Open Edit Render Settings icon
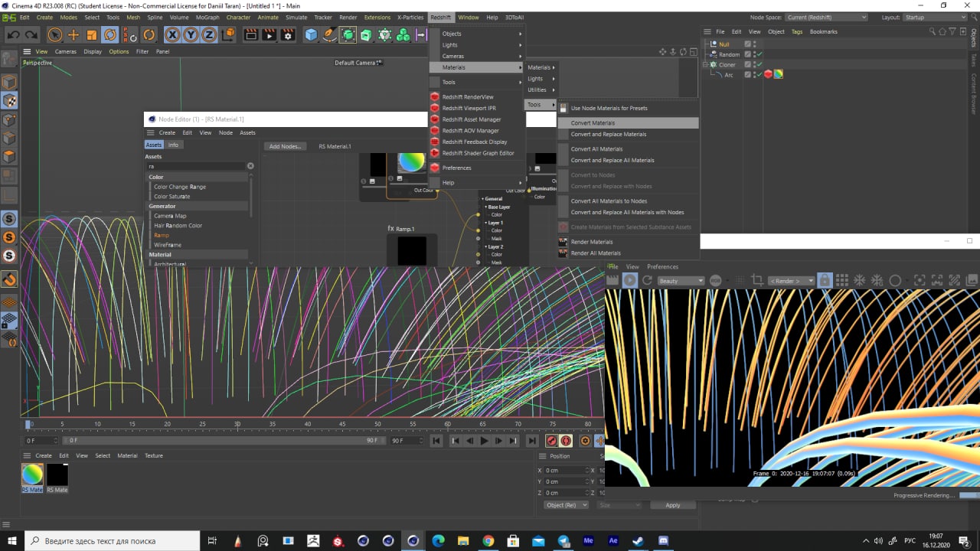Viewport: 980px width, 551px height. coord(288,34)
